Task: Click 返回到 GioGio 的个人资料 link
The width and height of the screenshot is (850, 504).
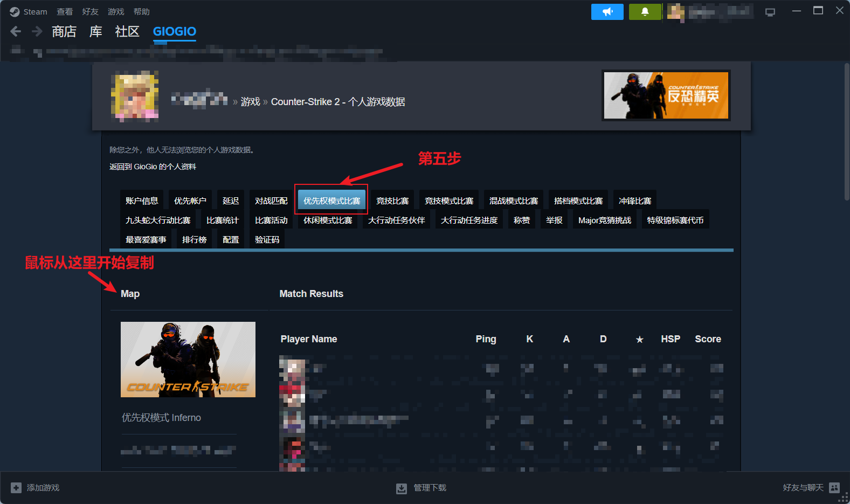Action: [x=153, y=167]
